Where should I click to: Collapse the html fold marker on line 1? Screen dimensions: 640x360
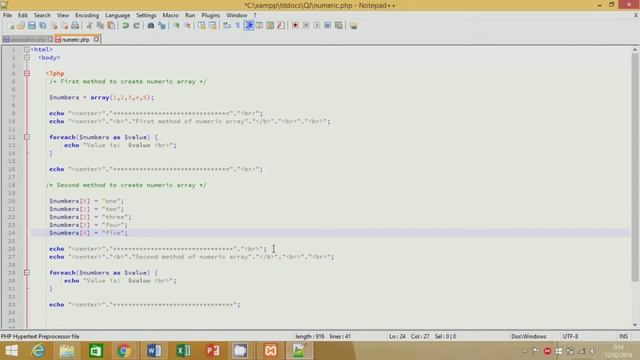tap(27, 49)
